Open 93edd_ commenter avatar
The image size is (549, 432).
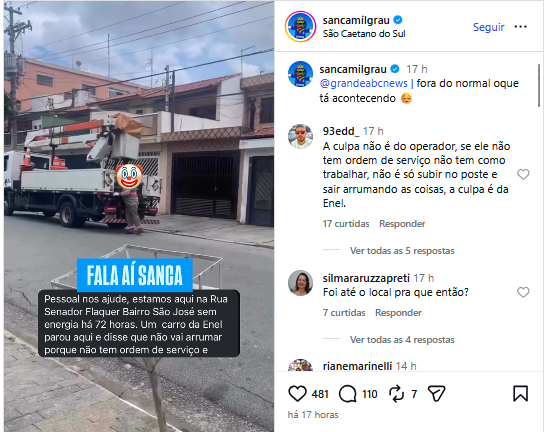300,136
